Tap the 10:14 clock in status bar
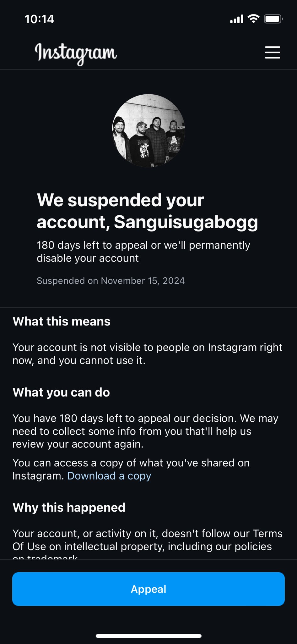This screenshot has height=644, width=297. tap(40, 19)
